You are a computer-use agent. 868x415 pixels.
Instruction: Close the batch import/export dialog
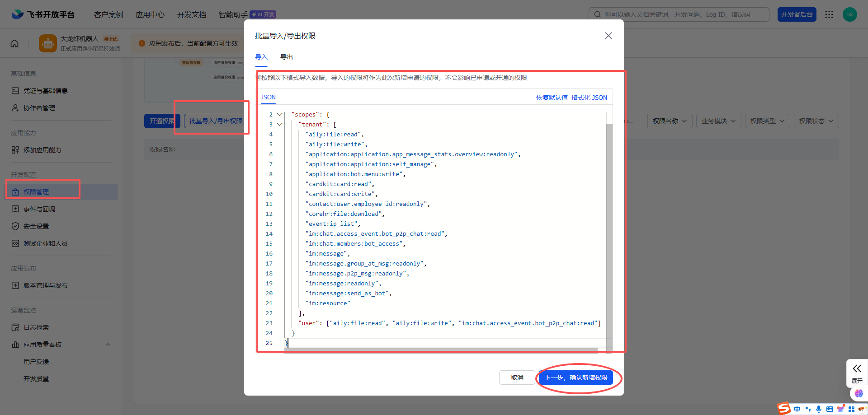[x=608, y=36]
